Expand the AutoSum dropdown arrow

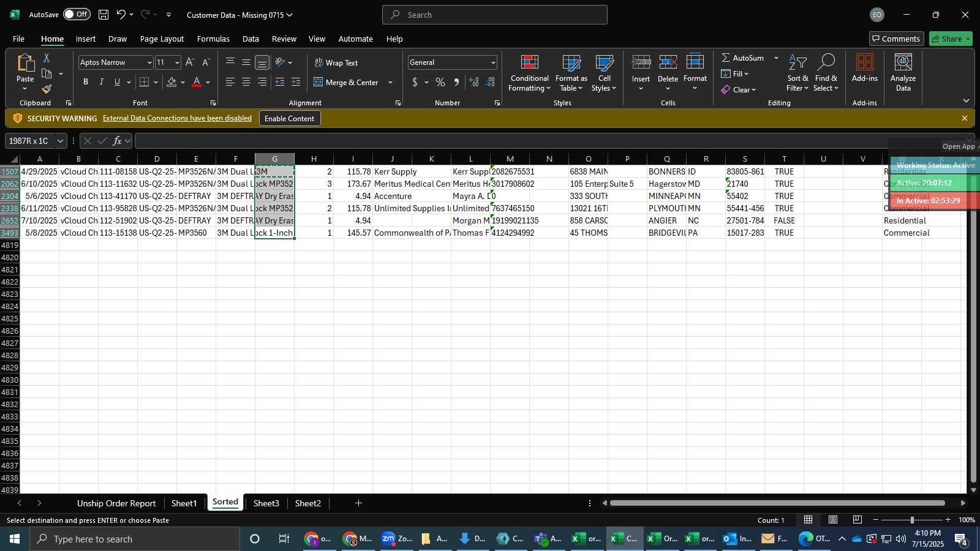pos(776,58)
